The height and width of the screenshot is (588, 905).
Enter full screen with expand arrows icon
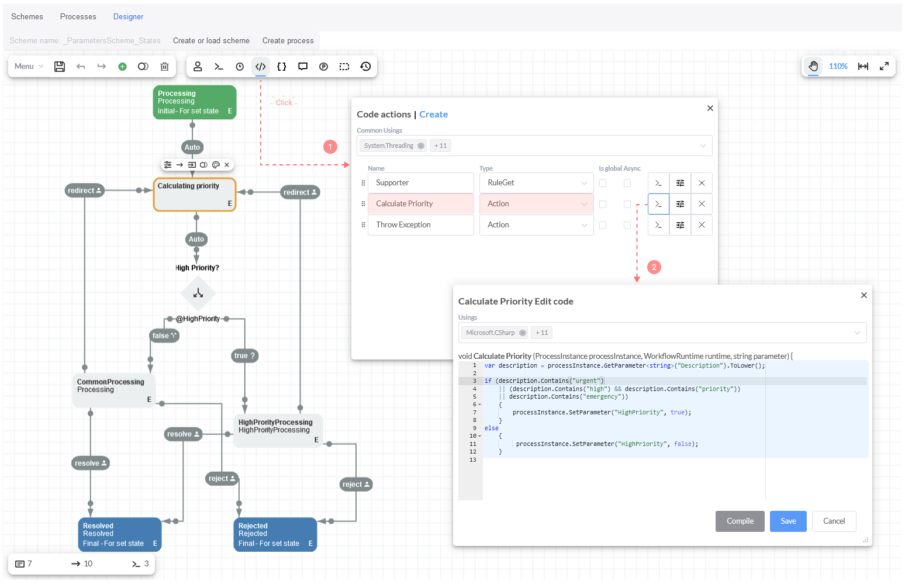click(884, 67)
